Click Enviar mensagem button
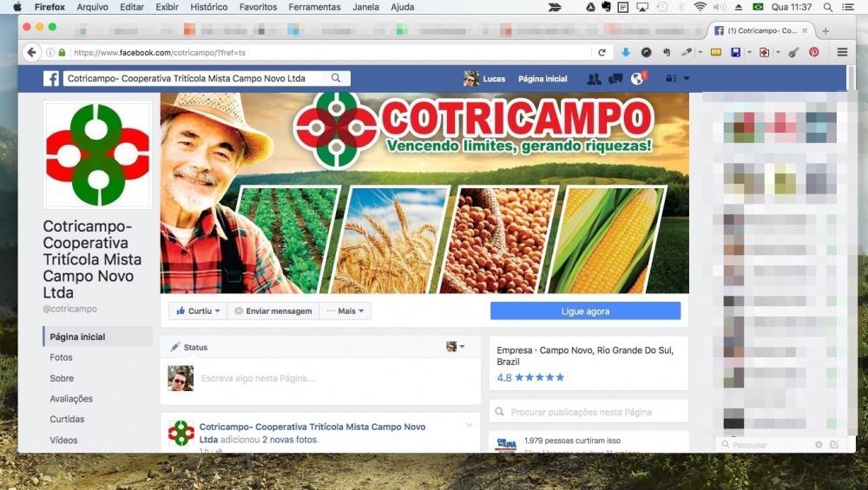Screen dimensions: 868x490 coord(273,310)
